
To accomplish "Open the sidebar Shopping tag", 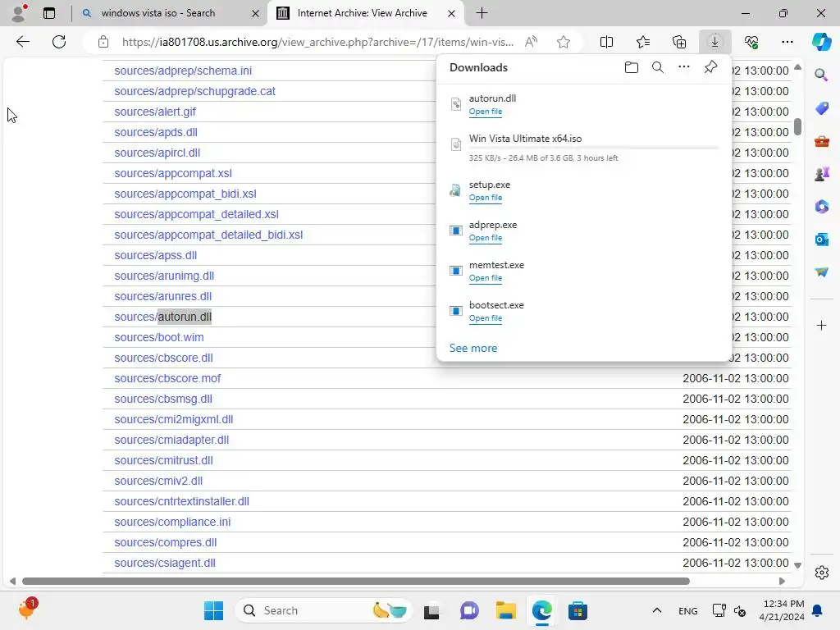I will [821, 107].
